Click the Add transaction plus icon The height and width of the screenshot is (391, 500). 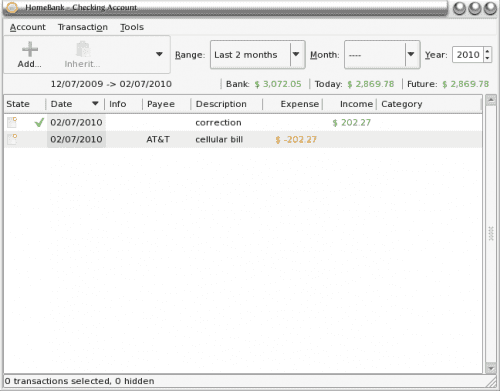pos(30,49)
